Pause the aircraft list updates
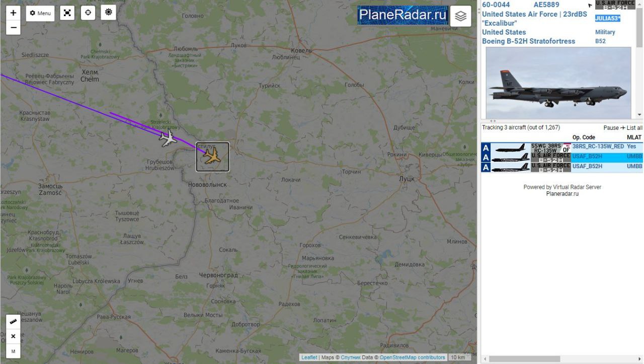The image size is (644, 364). pyautogui.click(x=611, y=128)
